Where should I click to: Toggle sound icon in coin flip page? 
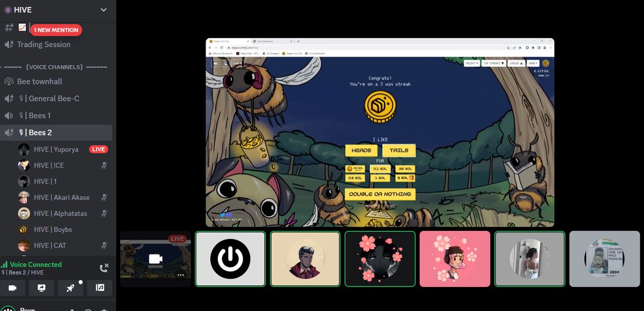215,63
